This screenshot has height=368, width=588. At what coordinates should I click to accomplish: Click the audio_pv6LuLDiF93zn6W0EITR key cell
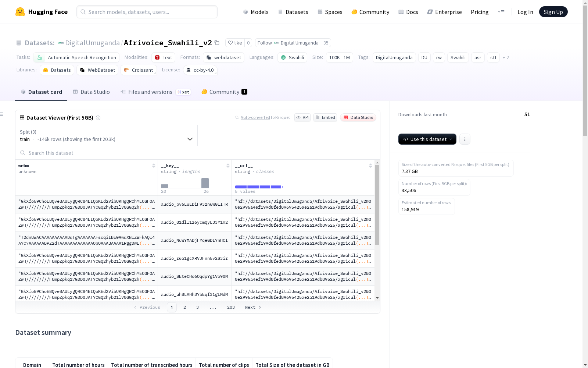[194, 204]
